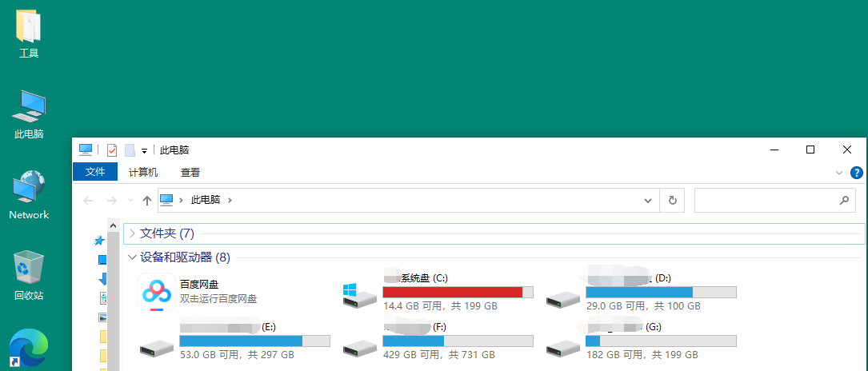Open the Microsoft Edge desktop shortcut
Screen dimensions: 868x371
point(29,349)
